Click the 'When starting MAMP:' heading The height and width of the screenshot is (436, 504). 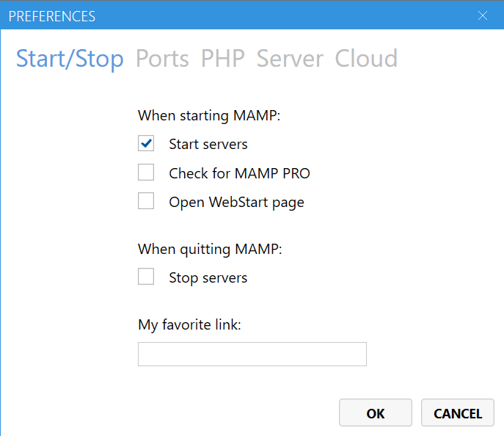pos(209,115)
